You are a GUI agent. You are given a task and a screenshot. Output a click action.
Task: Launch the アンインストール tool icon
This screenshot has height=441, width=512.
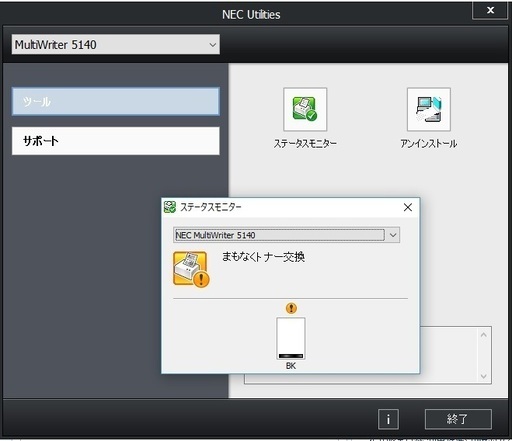[429, 109]
